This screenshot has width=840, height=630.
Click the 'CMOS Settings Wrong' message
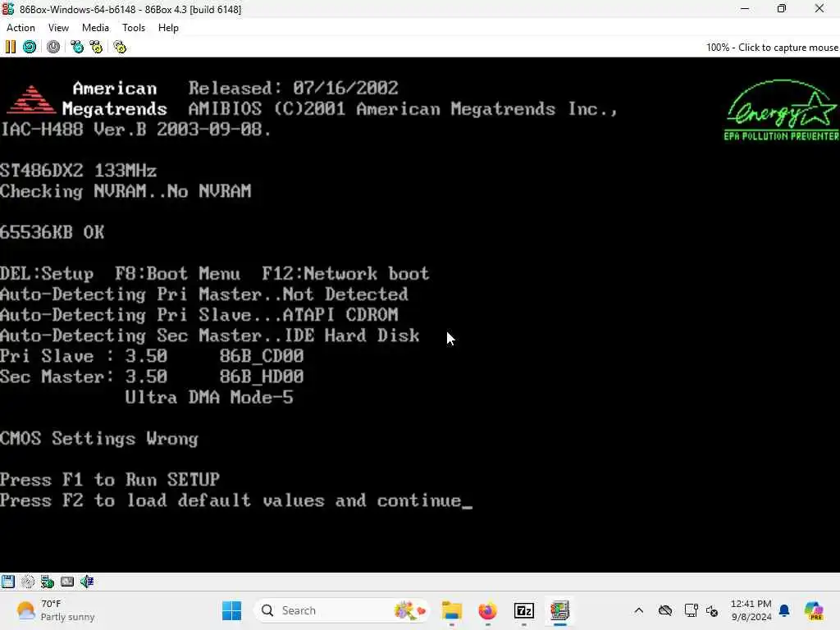click(99, 439)
